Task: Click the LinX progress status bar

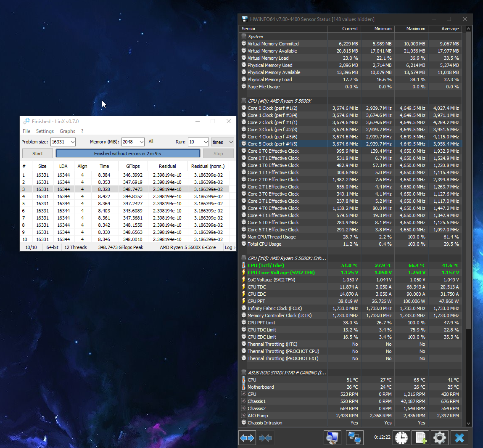Action: [127, 154]
